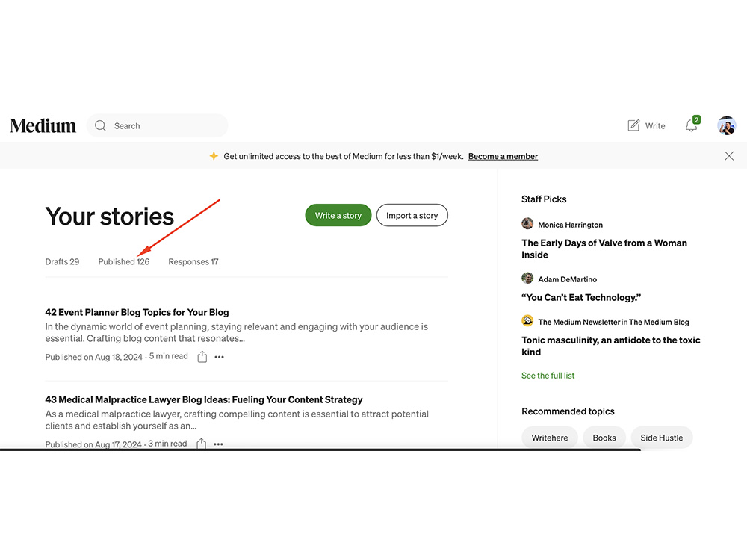Share the 43 Medical Malpractice Lawyer story
The image size is (747, 560).
[x=202, y=444]
